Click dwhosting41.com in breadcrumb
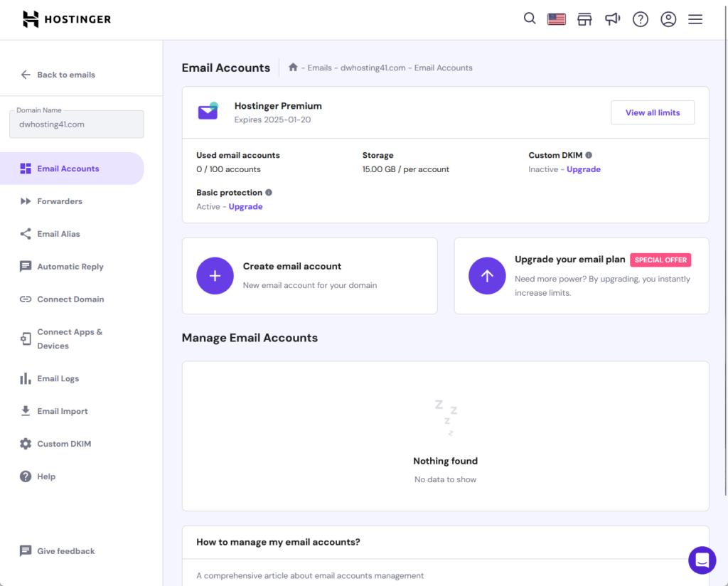 coord(373,68)
